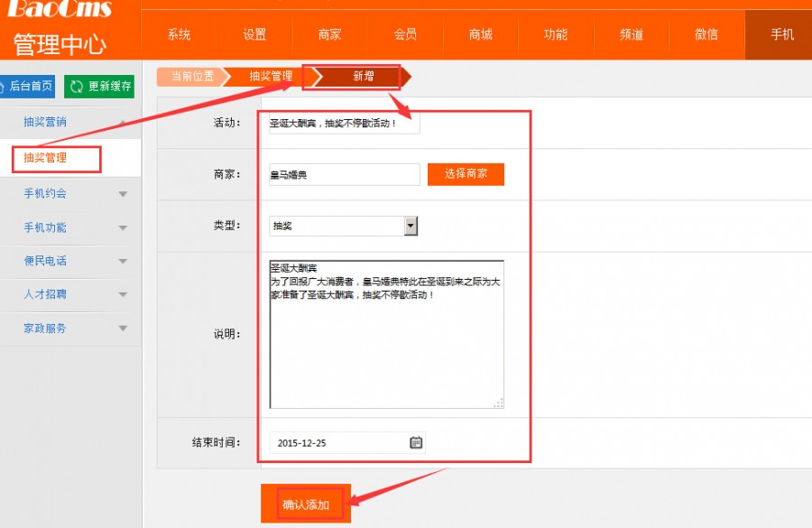Click the 结束时间 date field
This screenshot has width=812, height=528.
click(x=347, y=442)
